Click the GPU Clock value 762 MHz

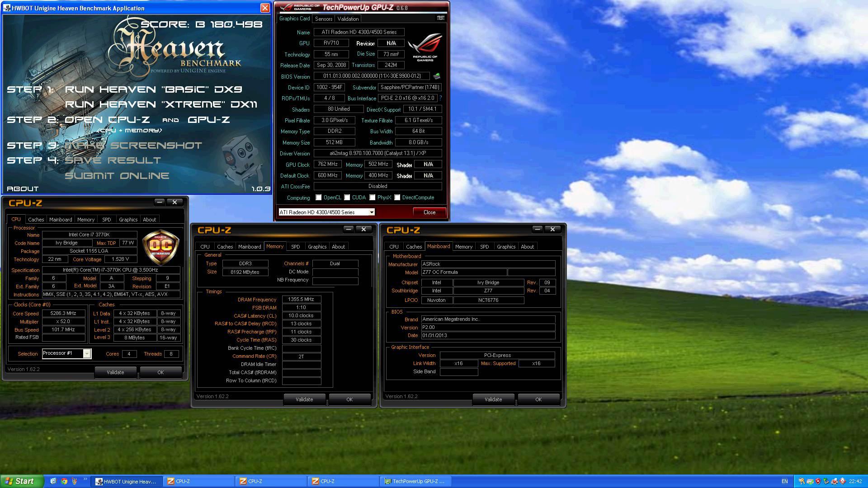click(x=328, y=164)
